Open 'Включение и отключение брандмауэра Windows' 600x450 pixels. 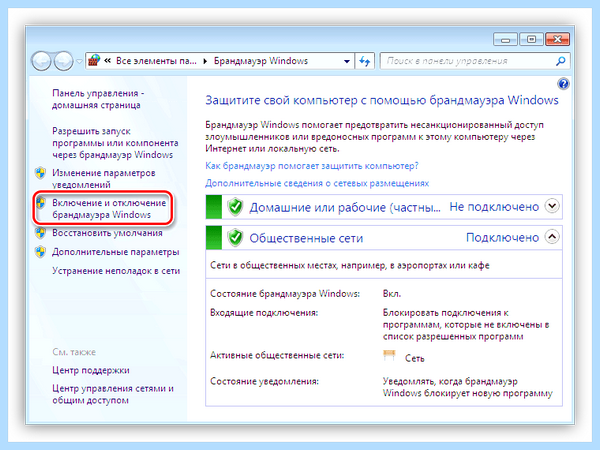pyautogui.click(x=109, y=209)
